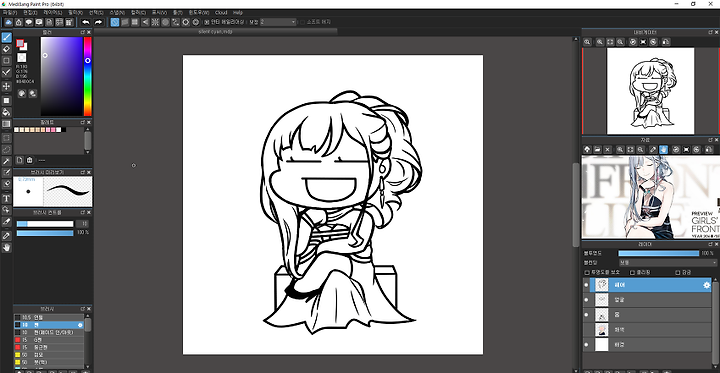Click the canvas vertical scrollbar

pos(576,205)
